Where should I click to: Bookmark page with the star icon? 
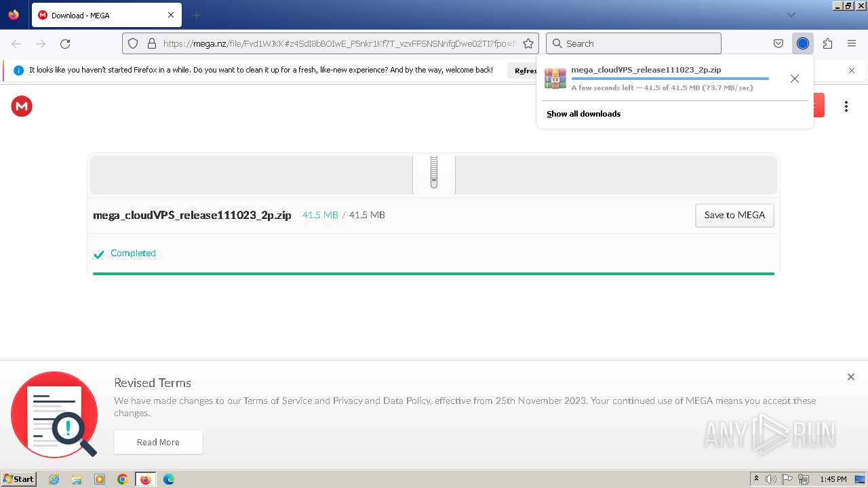click(528, 43)
